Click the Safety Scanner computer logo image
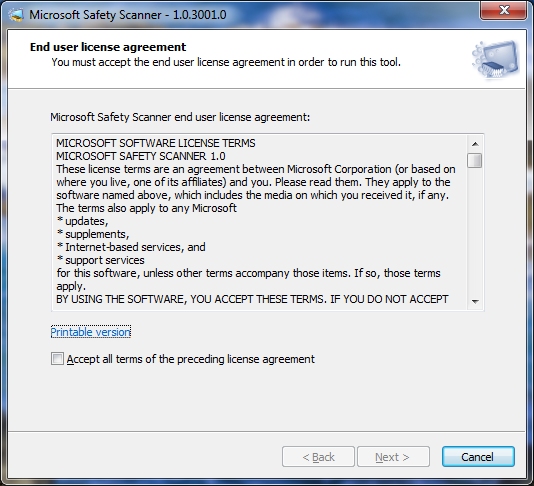This screenshot has width=534, height=486. (496, 60)
